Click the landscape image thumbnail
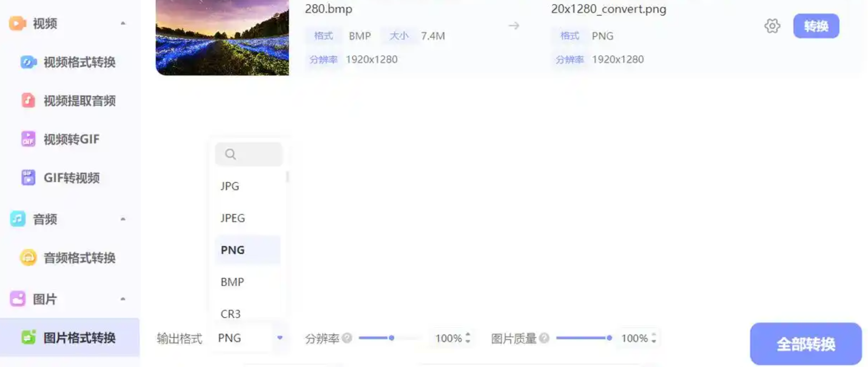Image resolution: width=868 pixels, height=367 pixels. click(x=222, y=37)
